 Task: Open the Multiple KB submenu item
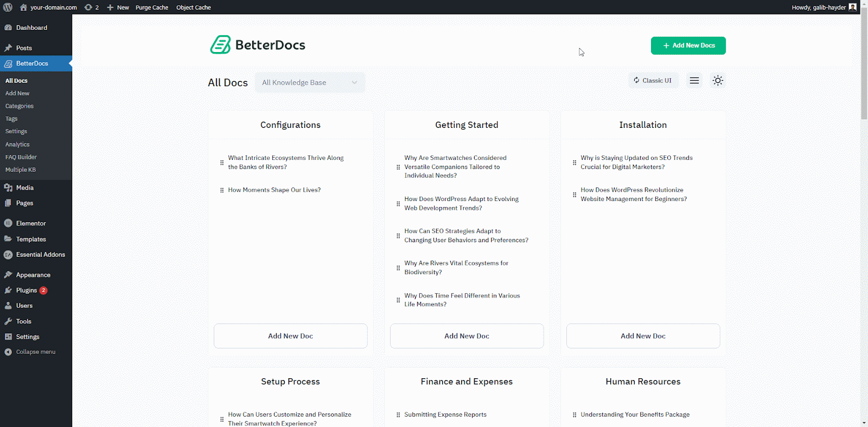click(21, 170)
